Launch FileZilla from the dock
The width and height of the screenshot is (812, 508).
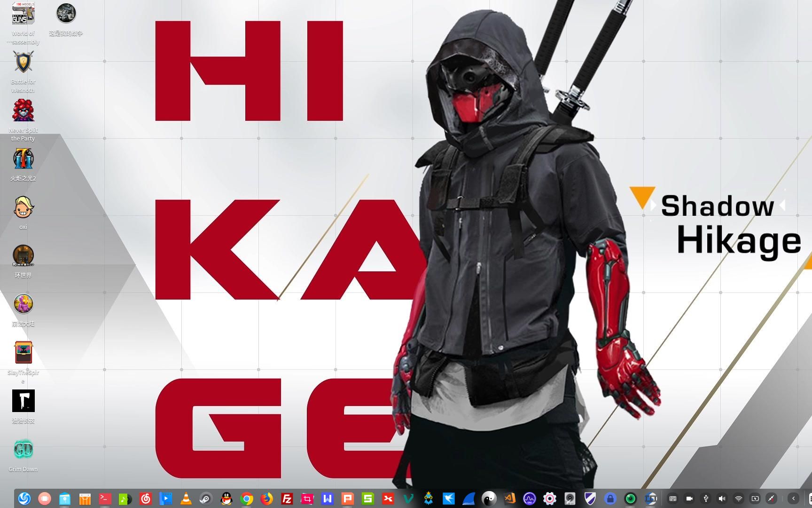287,498
